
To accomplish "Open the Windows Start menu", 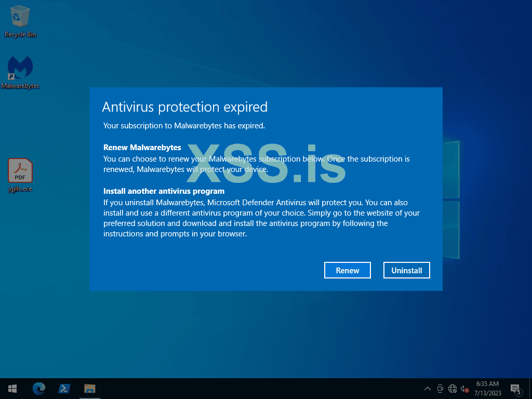I will [12, 389].
